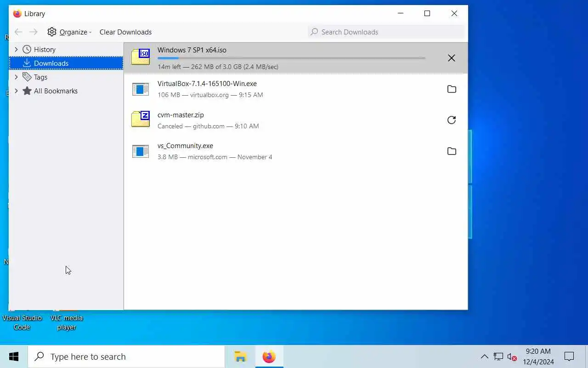588x368 pixels.
Task: Open network status from system tray
Action: tap(498, 356)
